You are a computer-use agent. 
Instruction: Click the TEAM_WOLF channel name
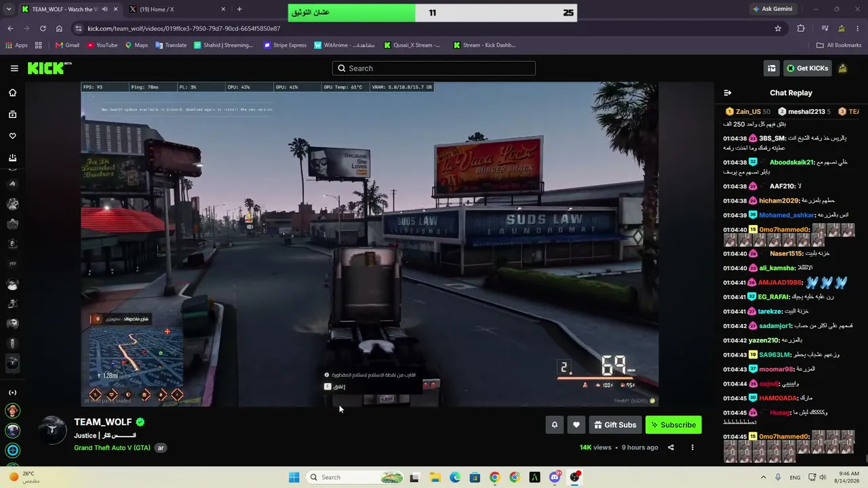point(103,422)
